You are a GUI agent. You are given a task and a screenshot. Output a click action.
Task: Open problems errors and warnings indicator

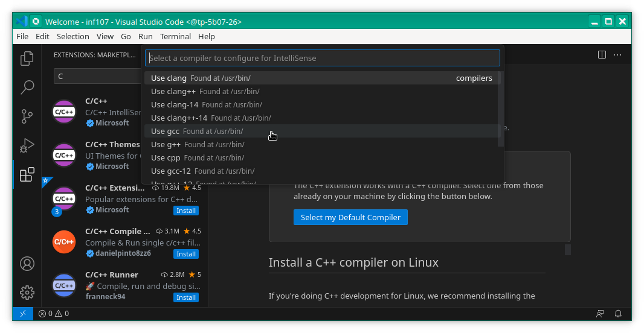pos(54,314)
